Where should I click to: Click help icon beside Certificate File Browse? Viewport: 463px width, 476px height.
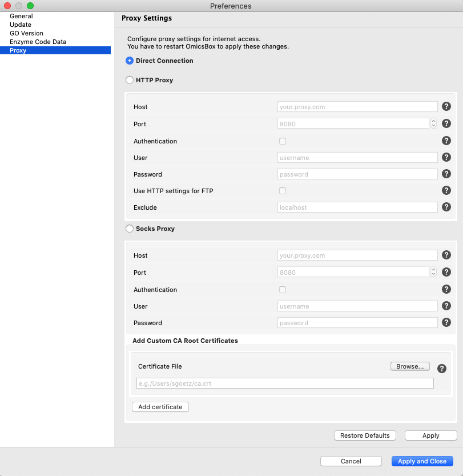[441, 369]
